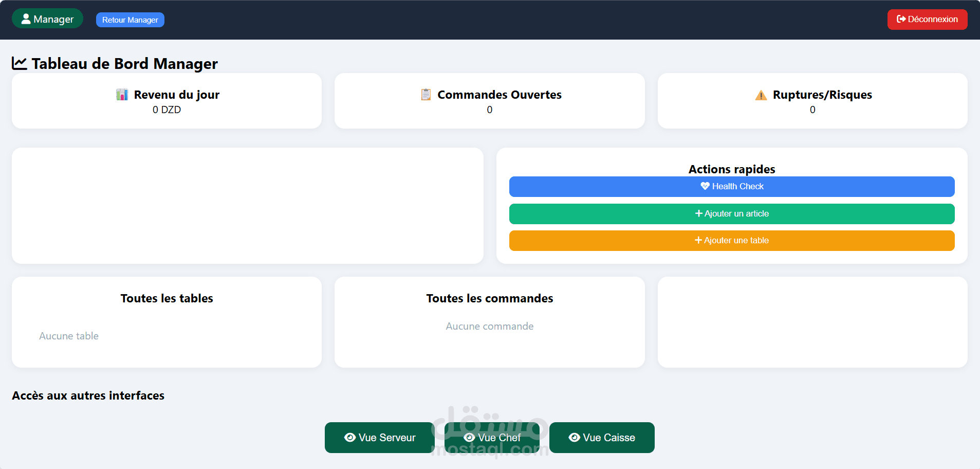Screen dimensions: 980x469
Task: Click the sign-out icon beside Déconnexion
Action: click(x=901, y=19)
